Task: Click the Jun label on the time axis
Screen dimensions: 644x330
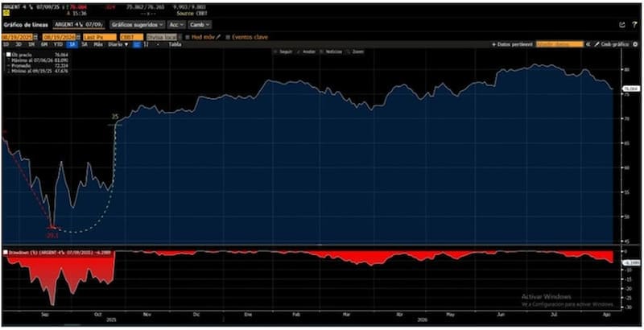Action: click(x=501, y=315)
